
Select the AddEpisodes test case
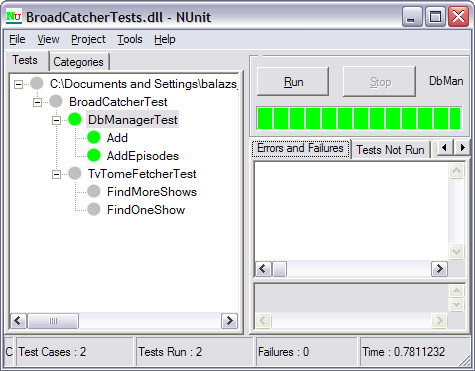click(143, 156)
